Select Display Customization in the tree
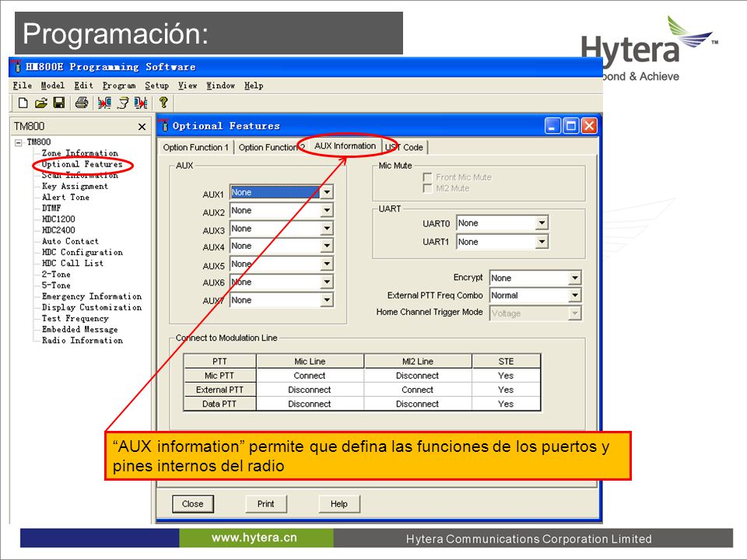 click(x=92, y=307)
